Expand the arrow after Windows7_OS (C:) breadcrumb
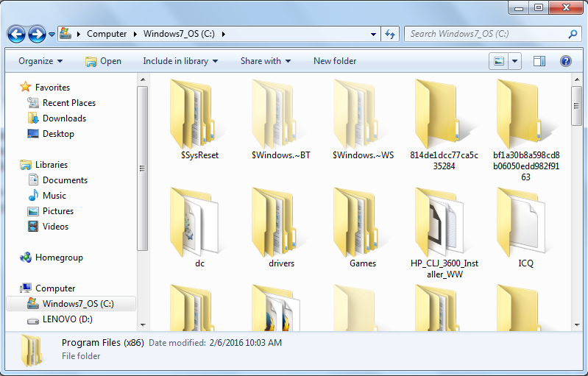Image resolution: width=588 pixels, height=376 pixels. pos(224,34)
